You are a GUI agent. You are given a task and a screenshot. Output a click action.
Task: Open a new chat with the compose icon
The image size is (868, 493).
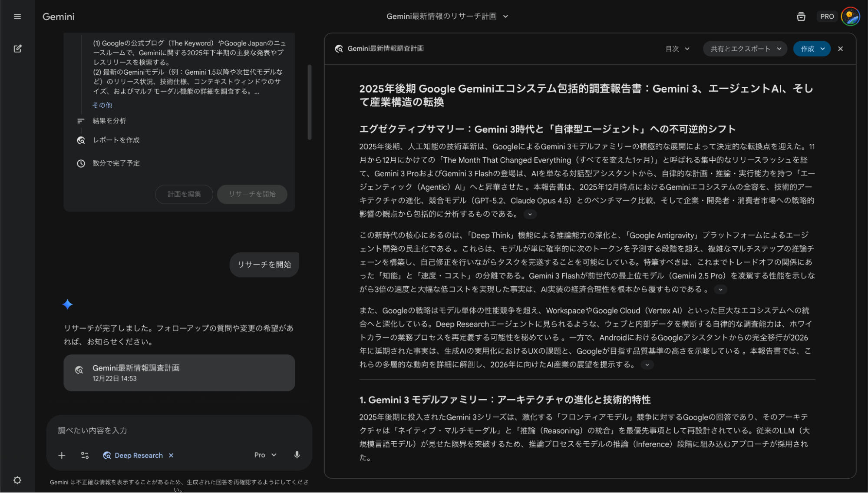pos(17,49)
